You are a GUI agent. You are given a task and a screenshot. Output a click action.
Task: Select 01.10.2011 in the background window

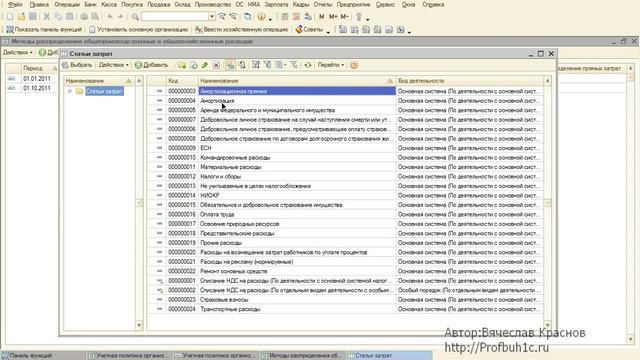pos(37,88)
